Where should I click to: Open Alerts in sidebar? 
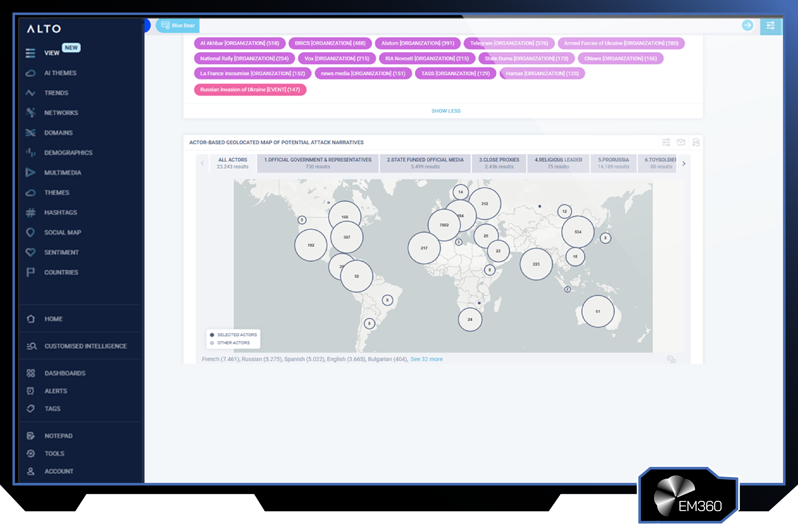point(56,391)
